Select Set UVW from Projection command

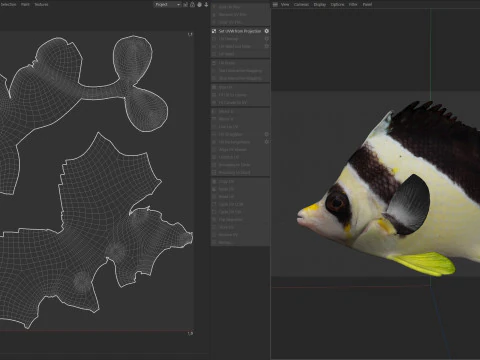(240, 31)
